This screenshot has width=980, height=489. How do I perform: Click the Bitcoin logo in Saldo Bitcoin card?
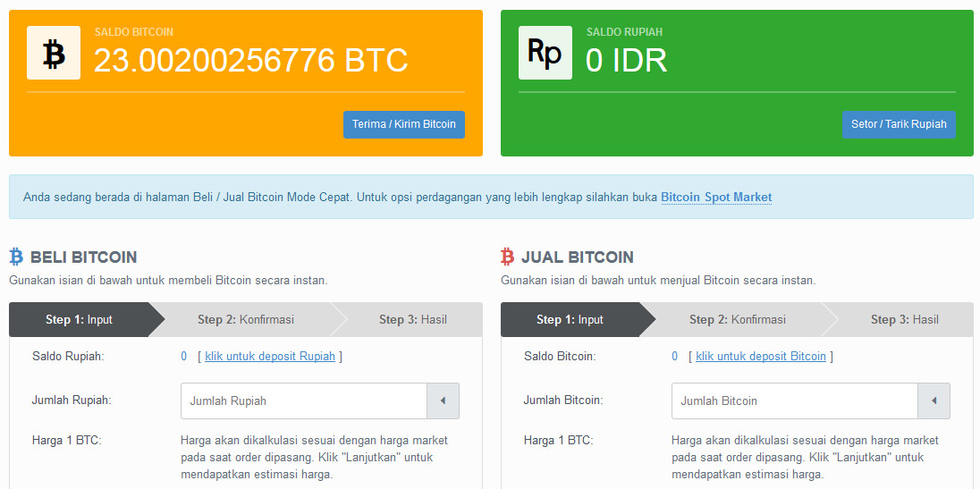tap(54, 53)
